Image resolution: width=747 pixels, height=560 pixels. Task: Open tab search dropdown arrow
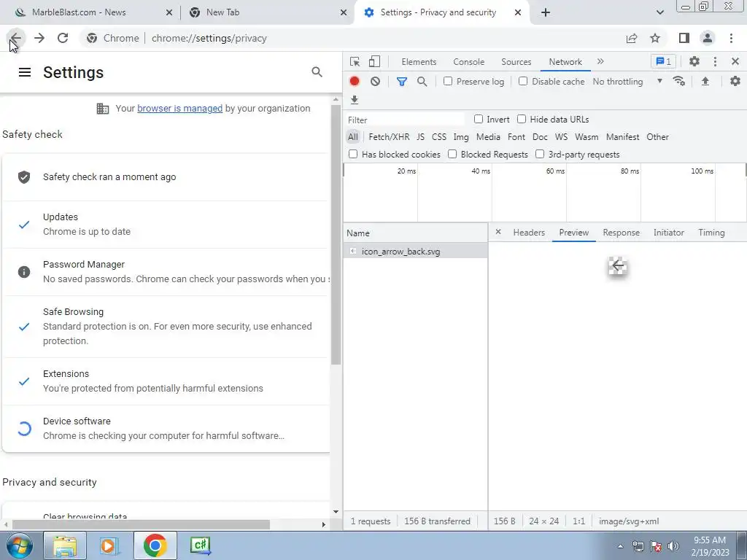659,12
